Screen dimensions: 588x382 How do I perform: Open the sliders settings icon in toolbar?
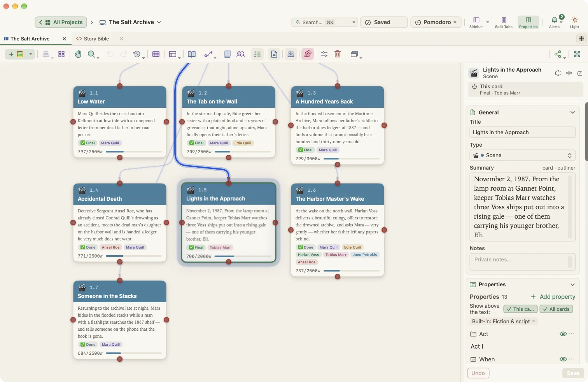coord(324,54)
